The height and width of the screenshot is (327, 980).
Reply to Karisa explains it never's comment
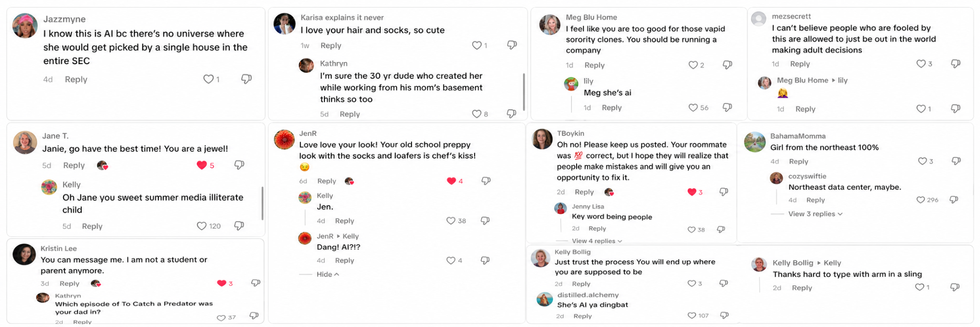(331, 45)
